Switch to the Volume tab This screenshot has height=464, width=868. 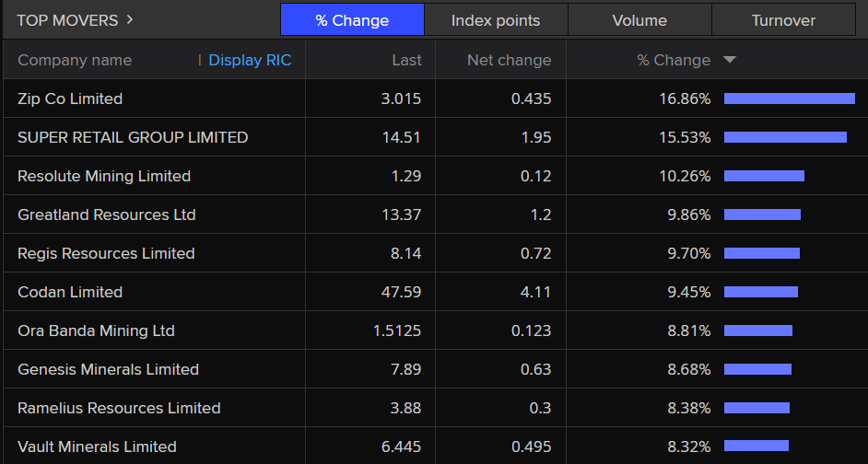coord(639,20)
